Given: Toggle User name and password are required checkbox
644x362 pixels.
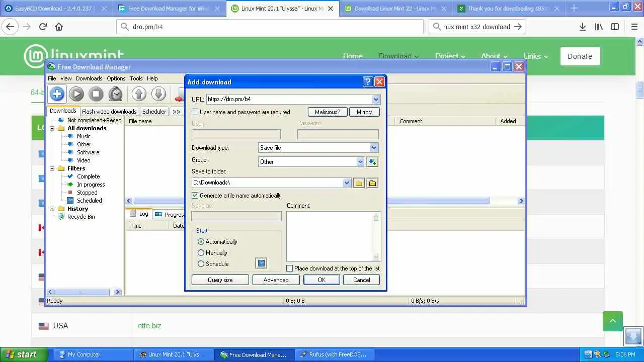Looking at the screenshot, I should point(195,112).
